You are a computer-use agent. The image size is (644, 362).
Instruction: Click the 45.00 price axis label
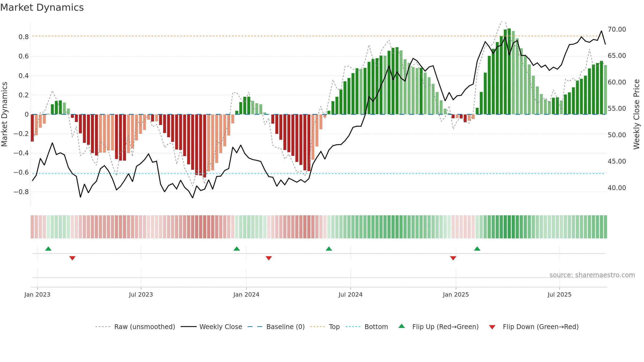(617, 161)
